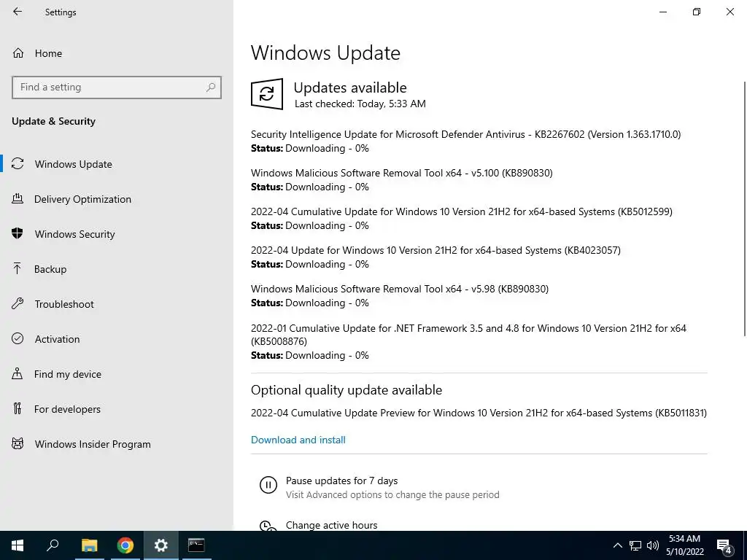Open Command Prompt on the taskbar
This screenshot has width=747, height=560.
point(196,545)
